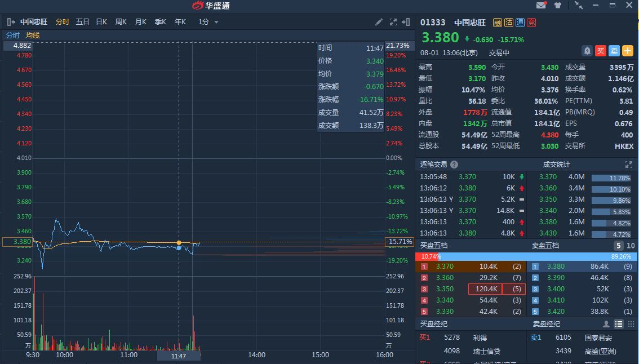Collapse the right quote panel
Viewport: 639px width, 364px height.
(x=406, y=22)
